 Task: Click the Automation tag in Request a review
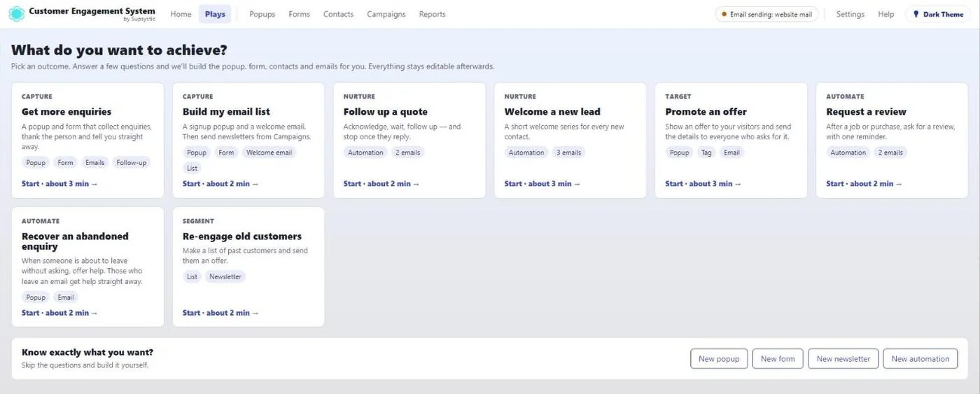pyautogui.click(x=848, y=153)
